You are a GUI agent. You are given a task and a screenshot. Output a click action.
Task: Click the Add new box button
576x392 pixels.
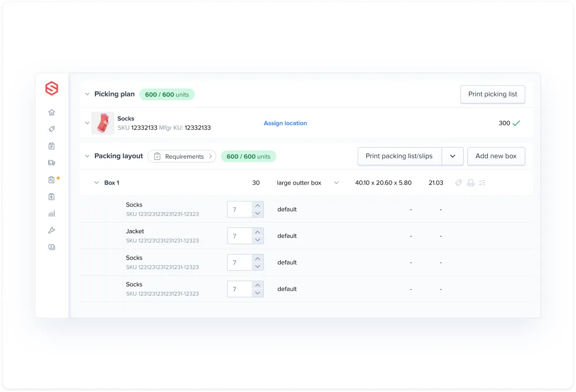[496, 156]
